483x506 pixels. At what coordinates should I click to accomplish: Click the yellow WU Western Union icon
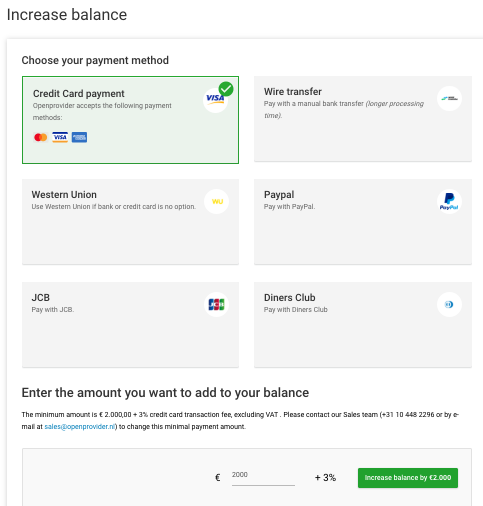(217, 201)
